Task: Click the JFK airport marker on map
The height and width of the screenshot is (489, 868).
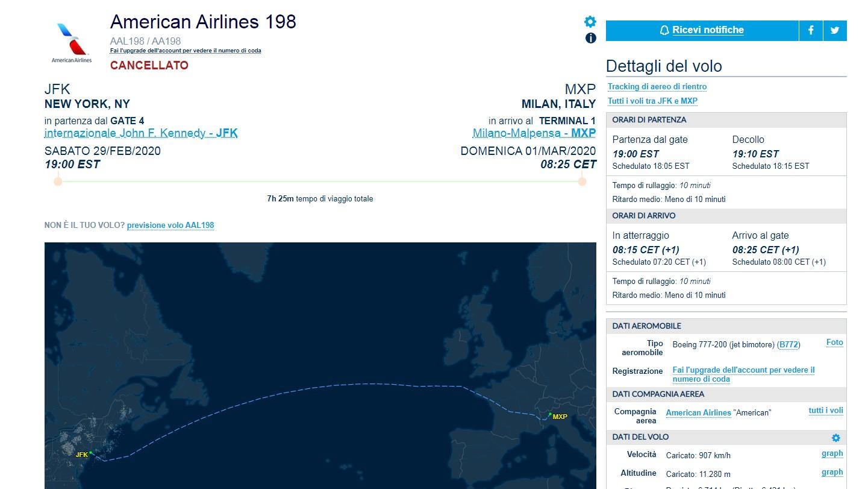Action: [x=90, y=453]
